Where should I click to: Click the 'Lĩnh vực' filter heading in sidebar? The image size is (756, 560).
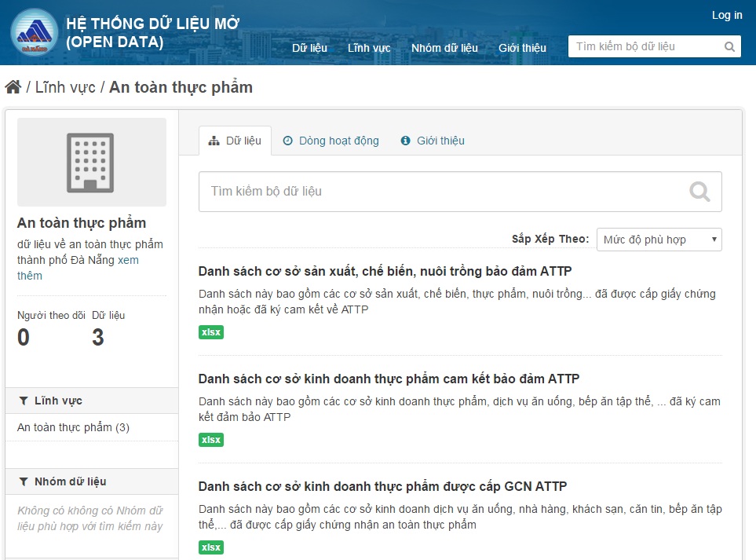coord(58,401)
